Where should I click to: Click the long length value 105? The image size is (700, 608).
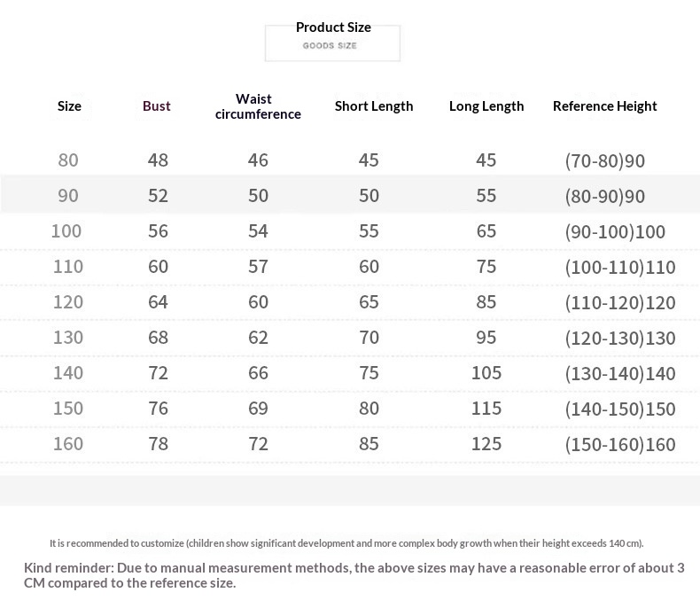pyautogui.click(x=486, y=373)
